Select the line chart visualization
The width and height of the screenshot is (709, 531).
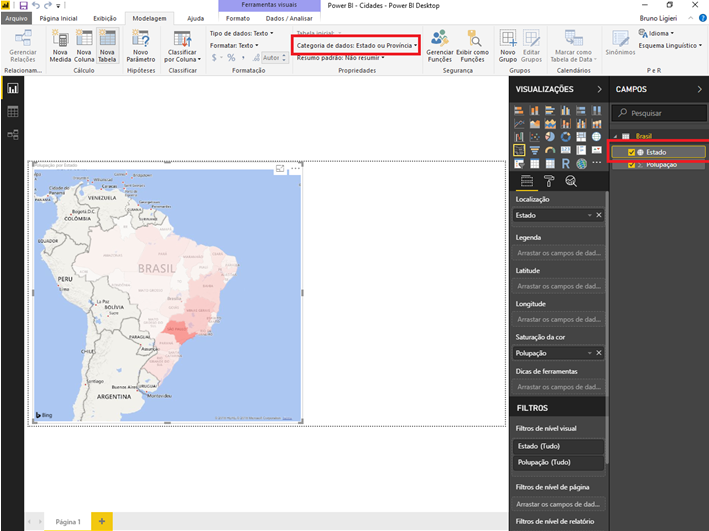pos(519,123)
